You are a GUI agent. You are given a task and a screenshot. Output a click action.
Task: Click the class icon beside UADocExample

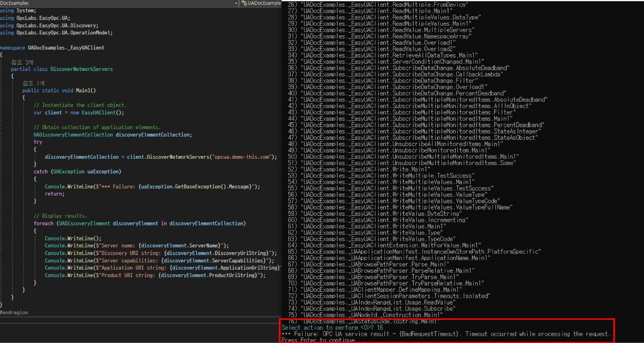point(244,3)
